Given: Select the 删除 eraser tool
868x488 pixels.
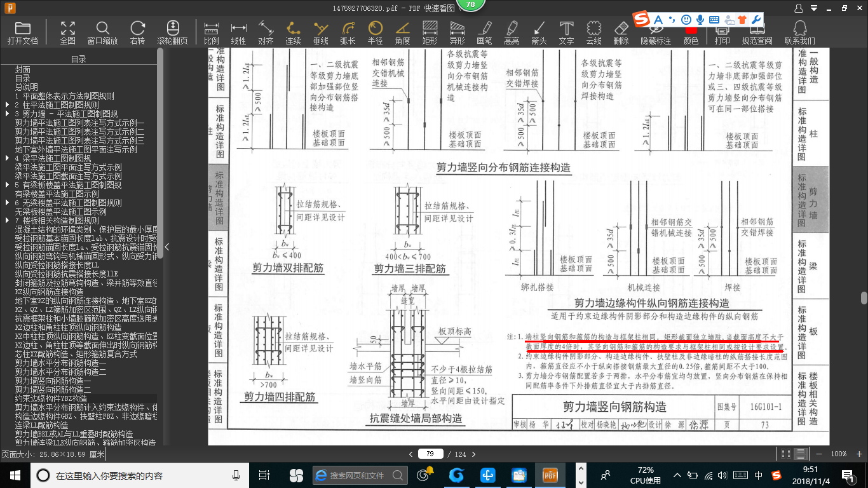Looking at the screenshot, I should [x=621, y=32].
